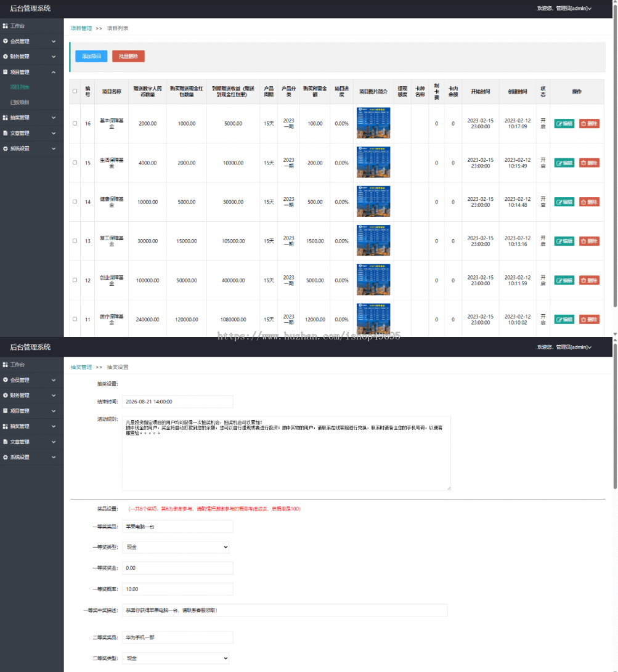618x672 pixels.
Task: Click the 文章管理 icon in the project list sidebar
Action: pyautogui.click(x=5, y=133)
